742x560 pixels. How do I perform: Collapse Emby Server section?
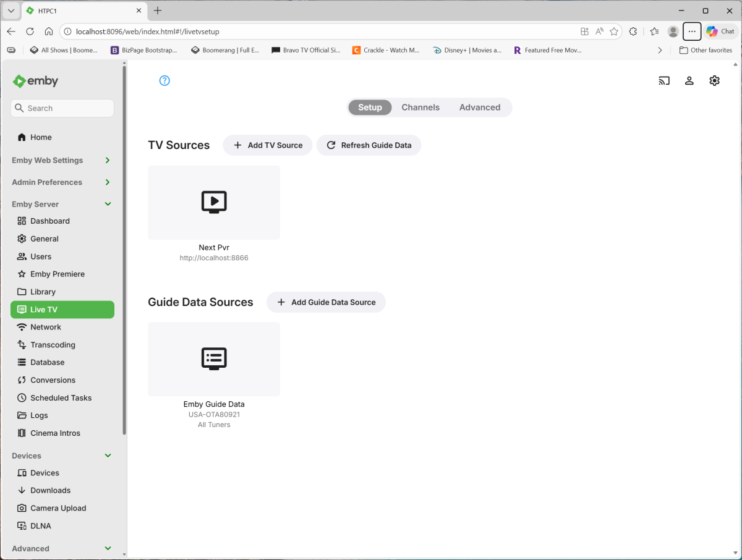tap(108, 204)
